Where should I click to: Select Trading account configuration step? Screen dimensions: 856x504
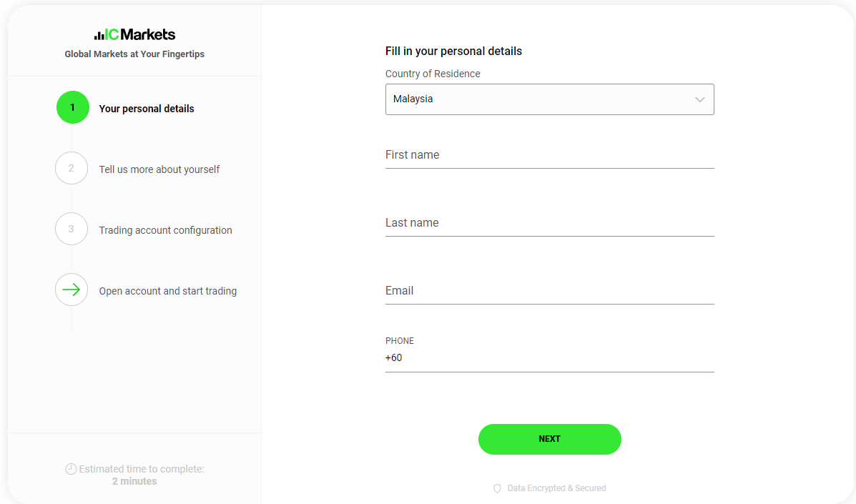tap(165, 230)
